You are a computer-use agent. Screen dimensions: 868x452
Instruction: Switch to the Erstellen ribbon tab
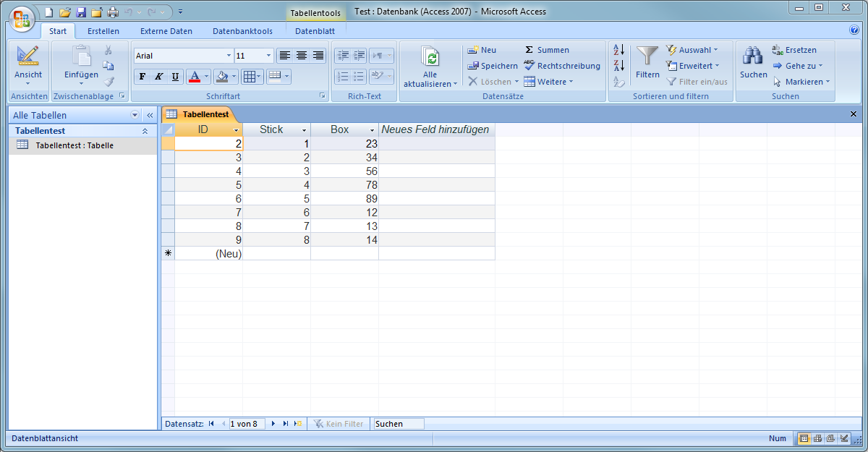tap(103, 31)
